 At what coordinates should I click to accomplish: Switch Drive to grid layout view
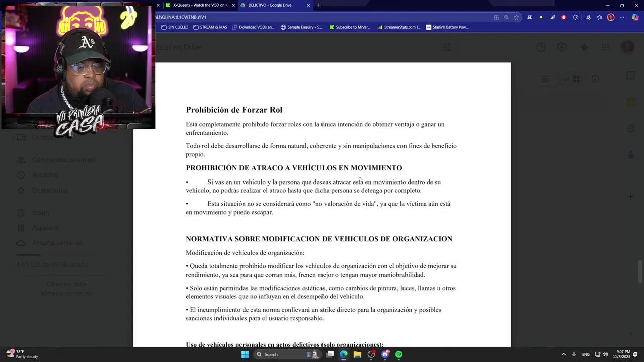[x=573, y=79]
